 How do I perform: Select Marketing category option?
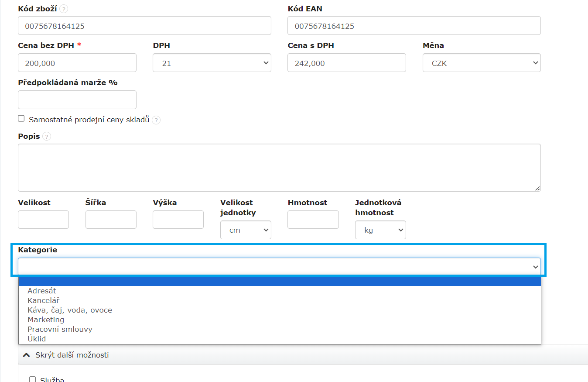[x=46, y=320]
